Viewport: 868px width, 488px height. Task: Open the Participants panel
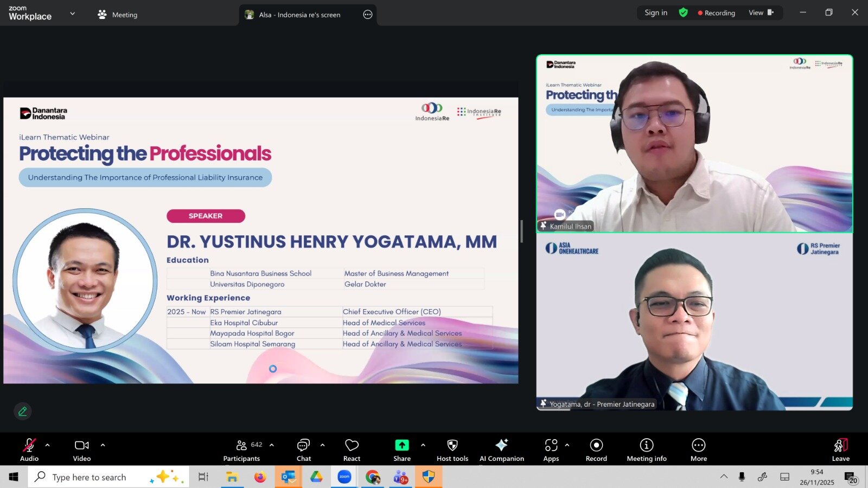(241, 450)
